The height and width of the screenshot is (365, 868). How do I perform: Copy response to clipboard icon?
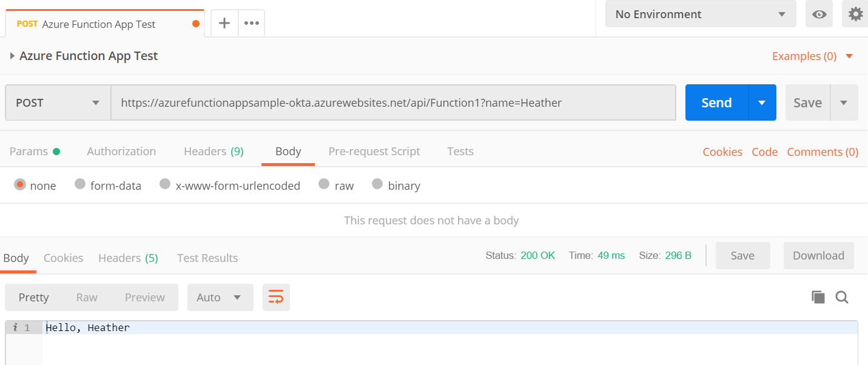818,297
